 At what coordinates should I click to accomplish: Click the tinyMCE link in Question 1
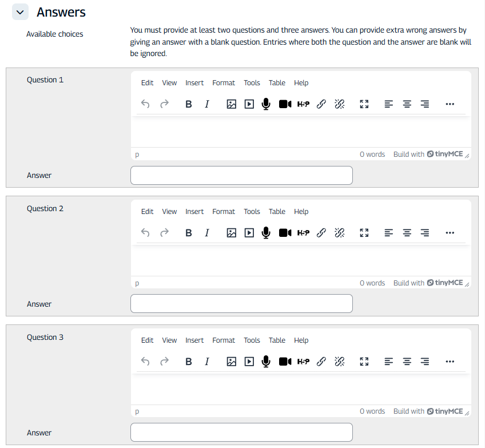tap(445, 154)
